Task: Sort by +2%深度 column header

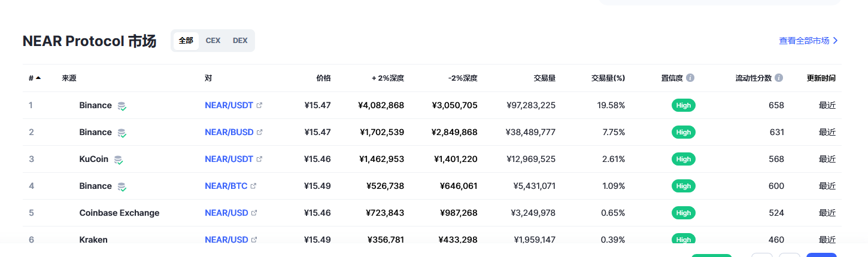Action: tap(388, 78)
